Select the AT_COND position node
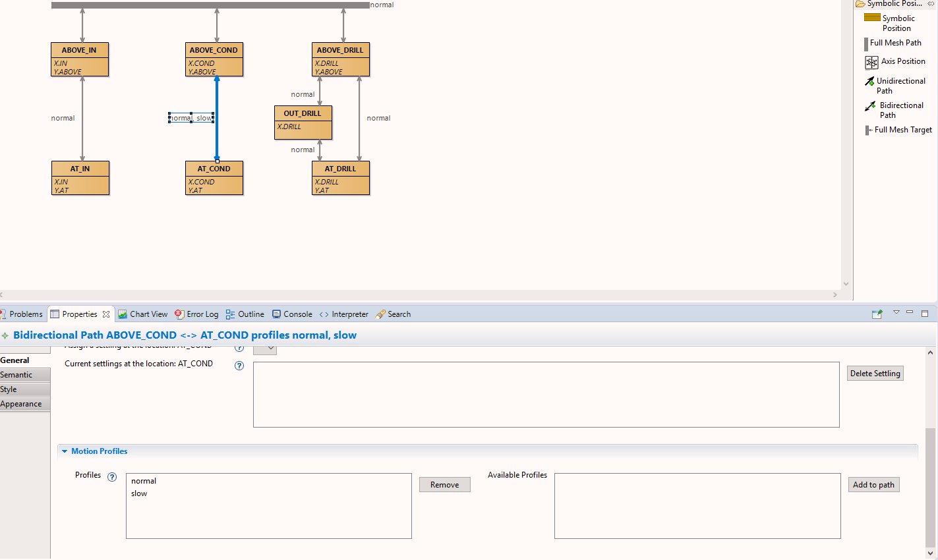The height and width of the screenshot is (560, 938). 214,178
